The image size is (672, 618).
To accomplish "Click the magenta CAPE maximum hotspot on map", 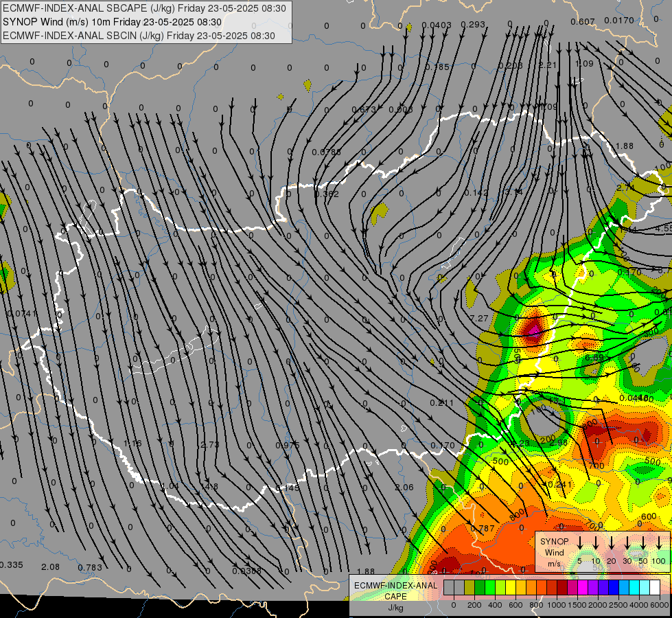I will pos(534,330).
